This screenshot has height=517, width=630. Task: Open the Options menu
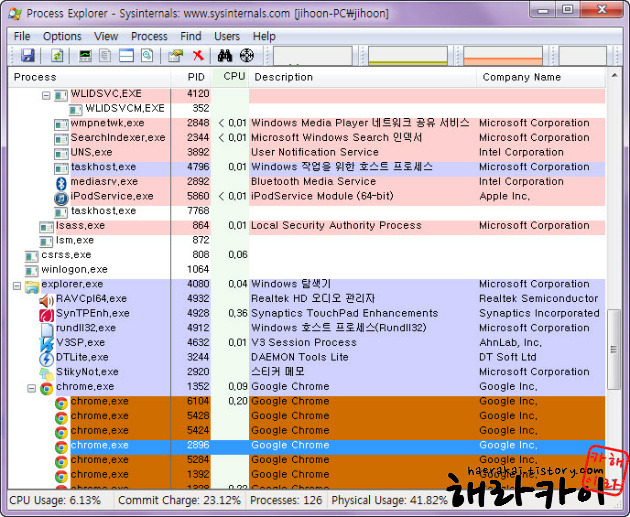(x=62, y=37)
